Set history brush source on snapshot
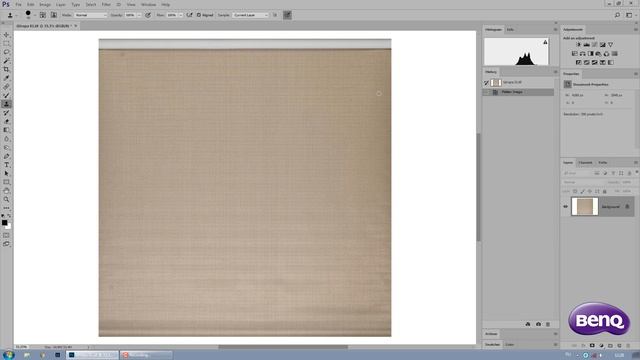The height and width of the screenshot is (360, 640). [x=487, y=82]
